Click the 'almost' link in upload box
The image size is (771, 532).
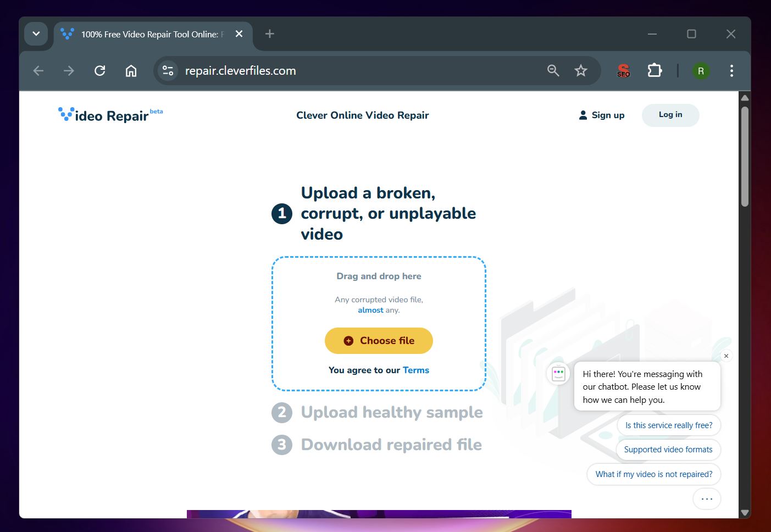[x=370, y=311]
